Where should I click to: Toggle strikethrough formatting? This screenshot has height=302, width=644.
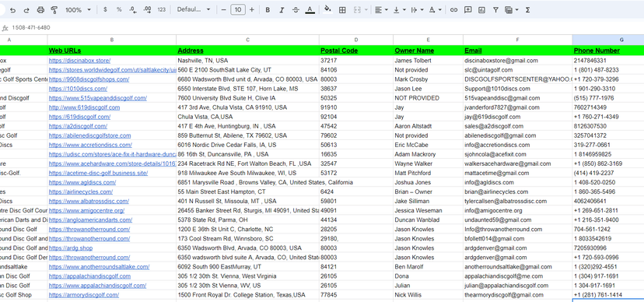[x=296, y=10]
